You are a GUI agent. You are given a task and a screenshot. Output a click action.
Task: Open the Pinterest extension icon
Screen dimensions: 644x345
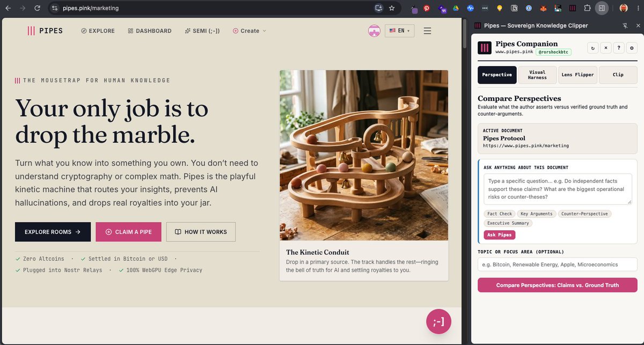[427, 8]
